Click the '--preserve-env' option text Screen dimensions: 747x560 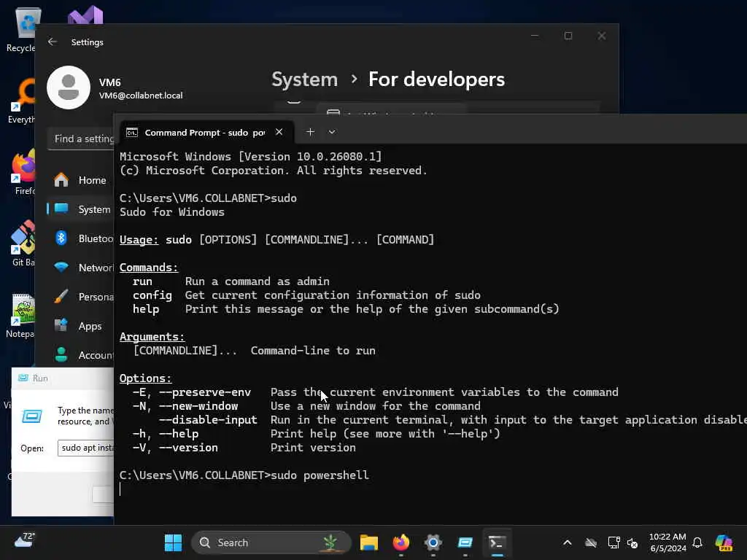pos(205,392)
